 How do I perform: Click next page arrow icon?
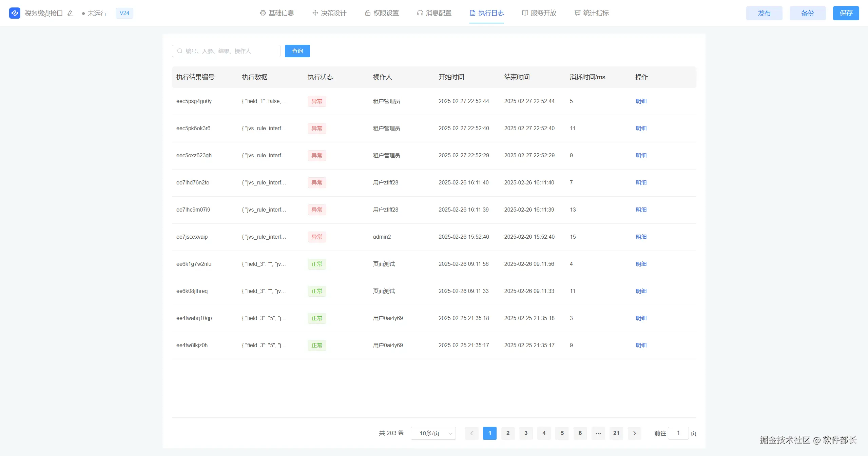pyautogui.click(x=634, y=433)
